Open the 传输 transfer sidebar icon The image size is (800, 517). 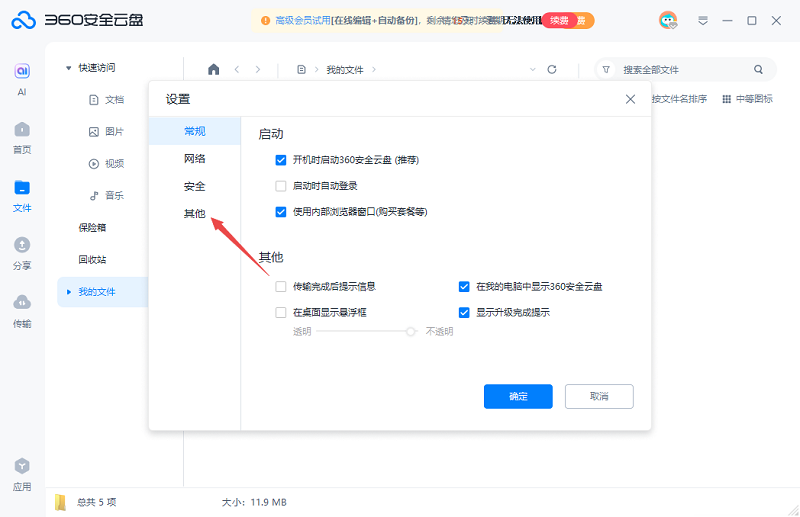22,303
